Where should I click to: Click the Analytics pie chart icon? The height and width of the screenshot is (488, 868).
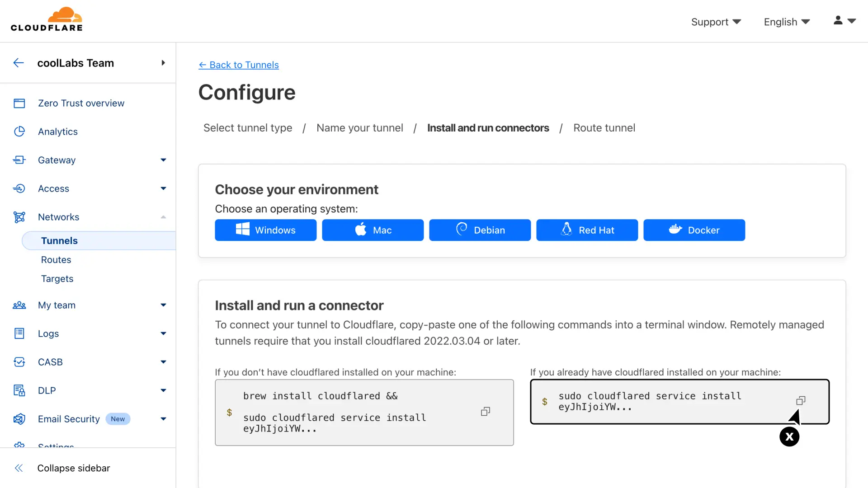19,131
